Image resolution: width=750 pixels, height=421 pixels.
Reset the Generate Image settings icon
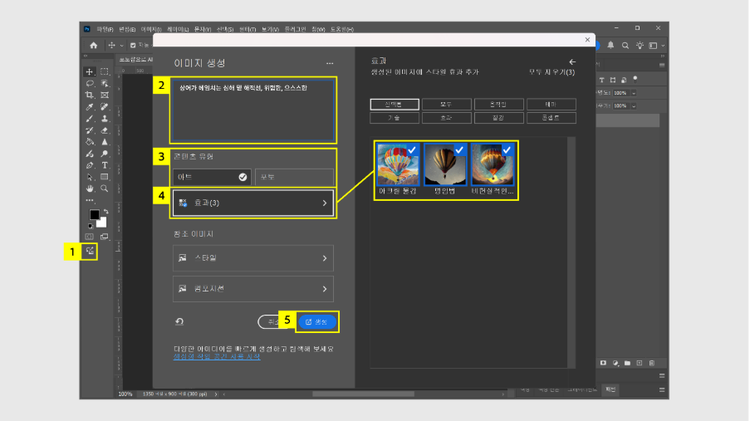[x=179, y=321]
